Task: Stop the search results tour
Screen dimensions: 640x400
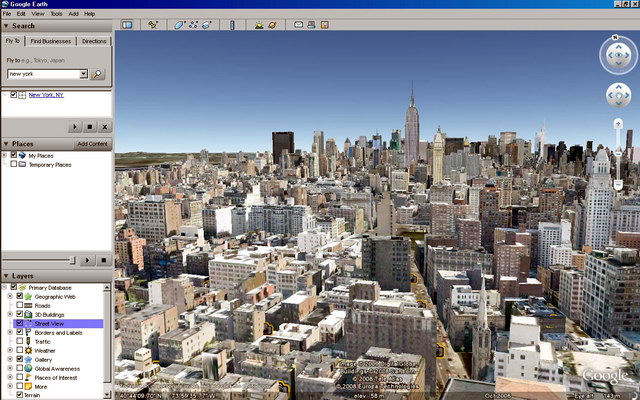Action: [90, 127]
